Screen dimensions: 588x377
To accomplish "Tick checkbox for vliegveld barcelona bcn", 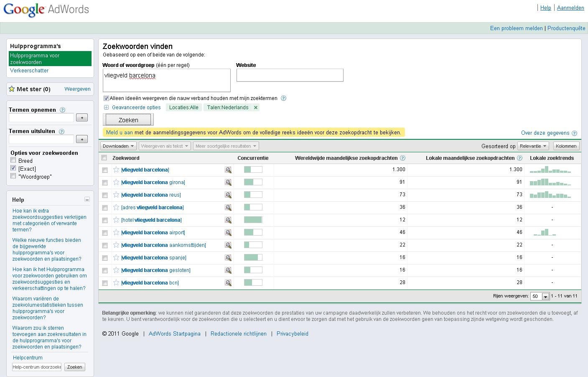I will (105, 283).
